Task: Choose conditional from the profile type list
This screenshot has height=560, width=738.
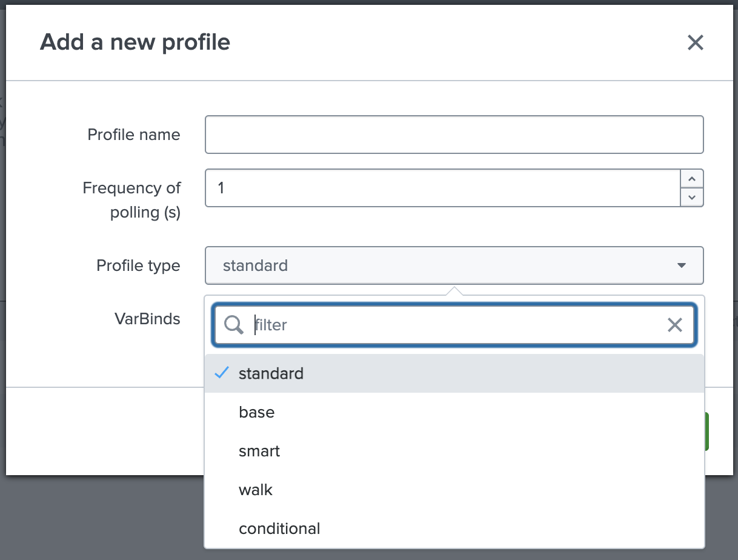Action: click(279, 528)
